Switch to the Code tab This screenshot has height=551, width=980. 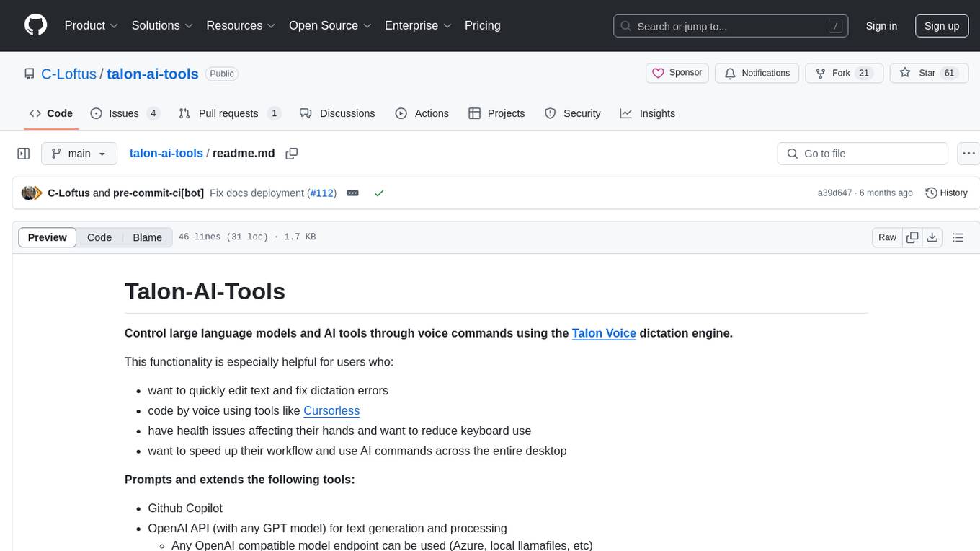51,113
